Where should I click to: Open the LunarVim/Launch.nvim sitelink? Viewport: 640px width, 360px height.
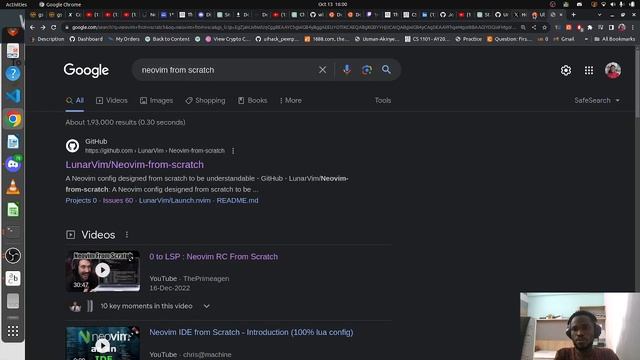(x=175, y=200)
